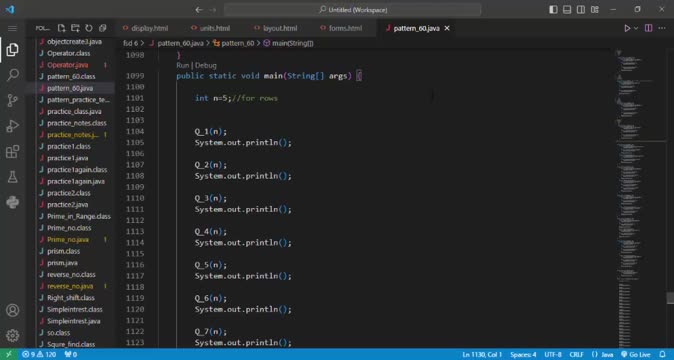Open Prime_no.java in the explorer
This screenshot has width=674, height=360.
(x=68, y=239)
